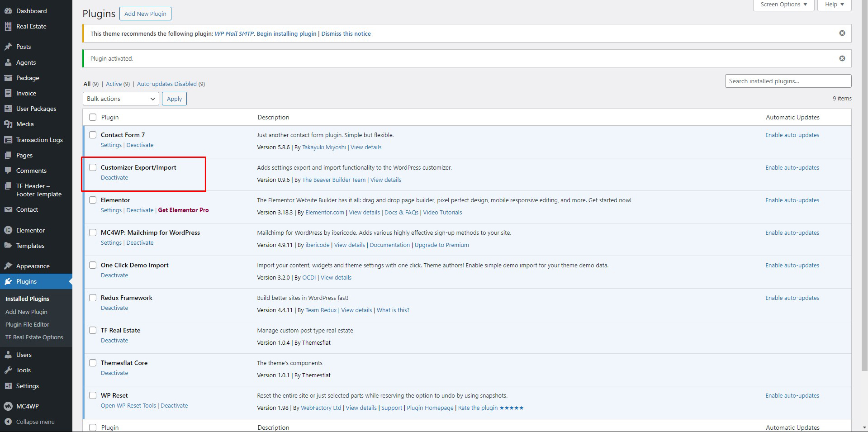Click the Tools wrench icon
Screen dimensions: 868x432
pos(8,370)
